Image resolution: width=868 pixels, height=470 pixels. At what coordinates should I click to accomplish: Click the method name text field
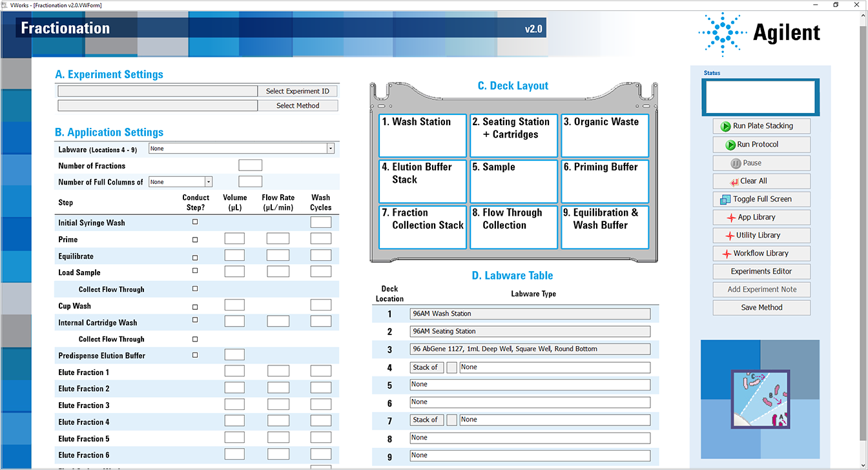point(158,105)
